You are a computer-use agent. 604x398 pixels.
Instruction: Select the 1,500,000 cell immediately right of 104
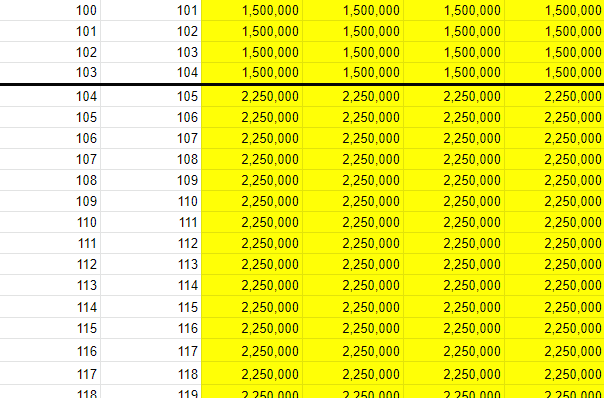(252, 72)
